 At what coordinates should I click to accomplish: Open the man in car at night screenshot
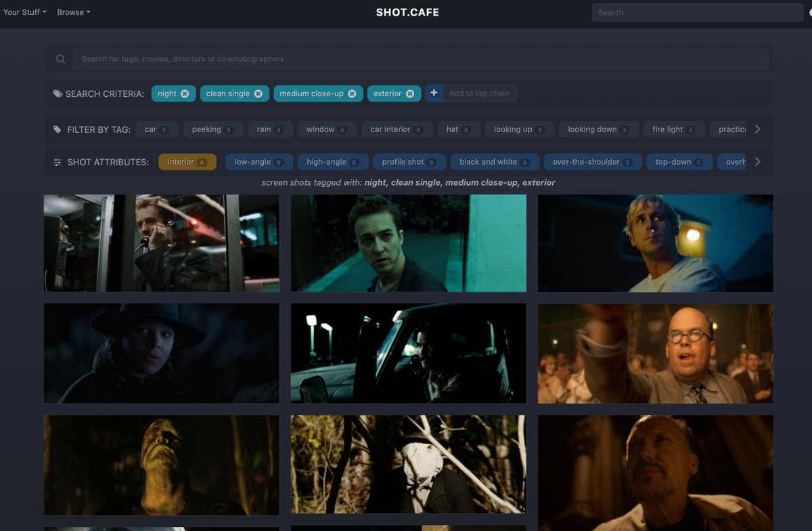pyautogui.click(x=409, y=353)
